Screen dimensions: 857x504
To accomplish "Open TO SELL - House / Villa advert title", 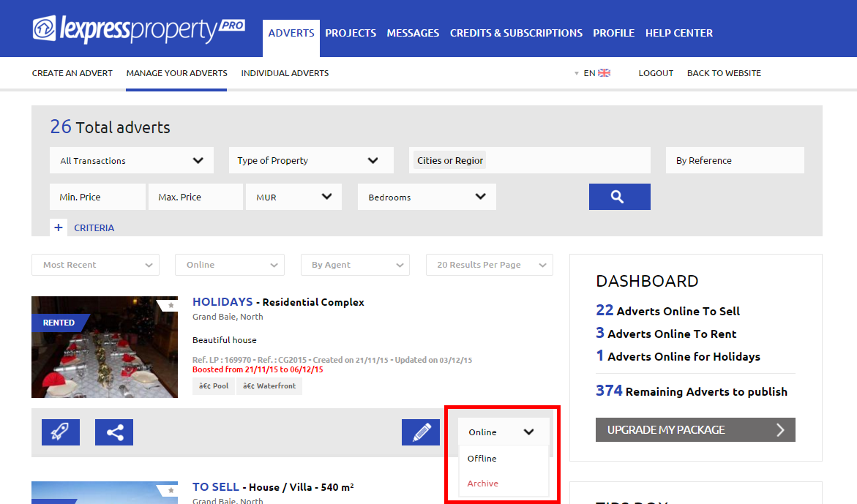I will tap(273, 487).
